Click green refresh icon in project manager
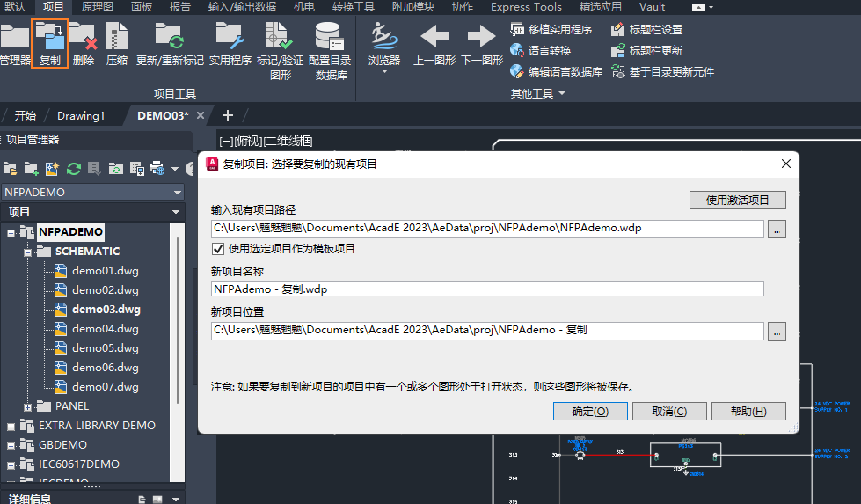The image size is (861, 504). [x=74, y=169]
